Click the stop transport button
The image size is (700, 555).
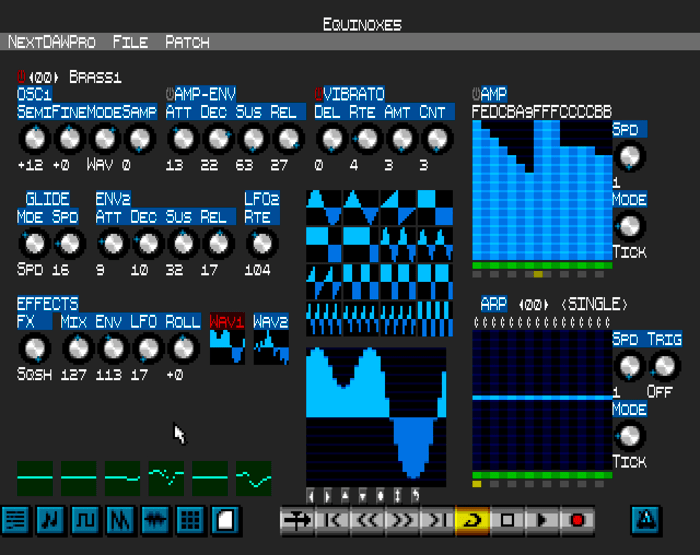(507, 520)
